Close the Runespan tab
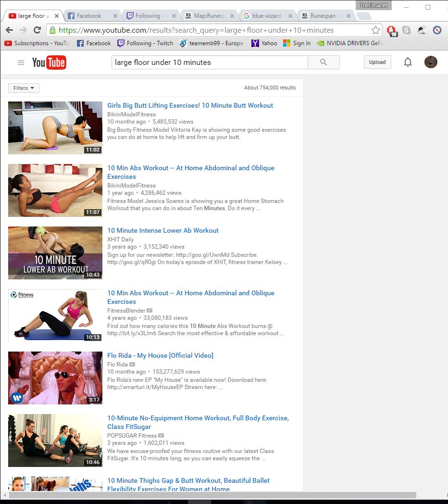448x504 pixels. point(348,16)
